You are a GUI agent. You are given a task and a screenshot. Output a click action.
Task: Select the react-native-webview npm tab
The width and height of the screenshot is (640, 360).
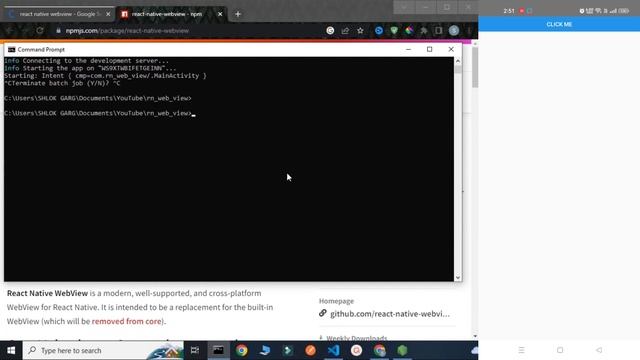[x=171, y=14]
